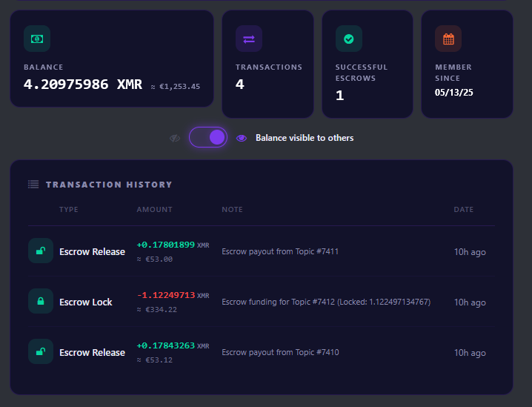This screenshot has width=532, height=407.
Task: Select the Amount column header
Action: 154,210
